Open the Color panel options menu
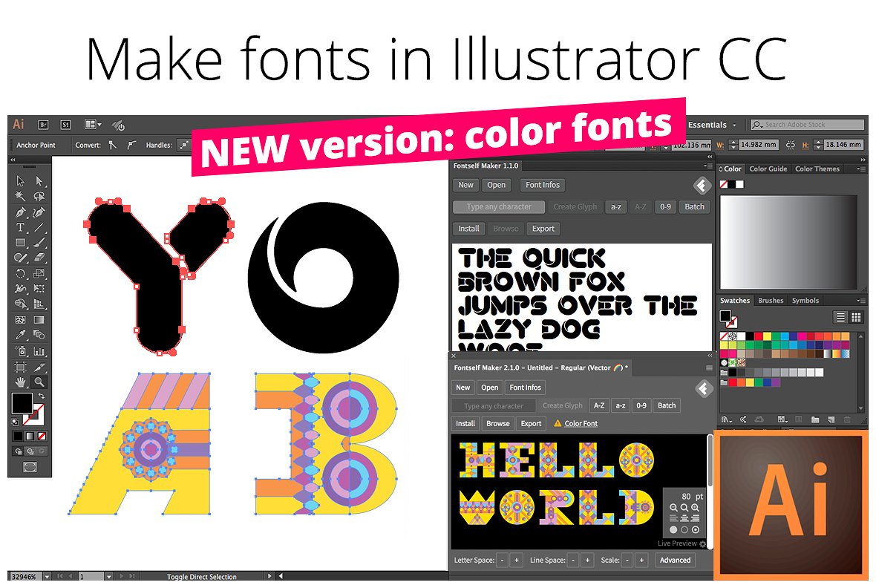Image resolution: width=876 pixels, height=588 pixels. click(x=860, y=168)
